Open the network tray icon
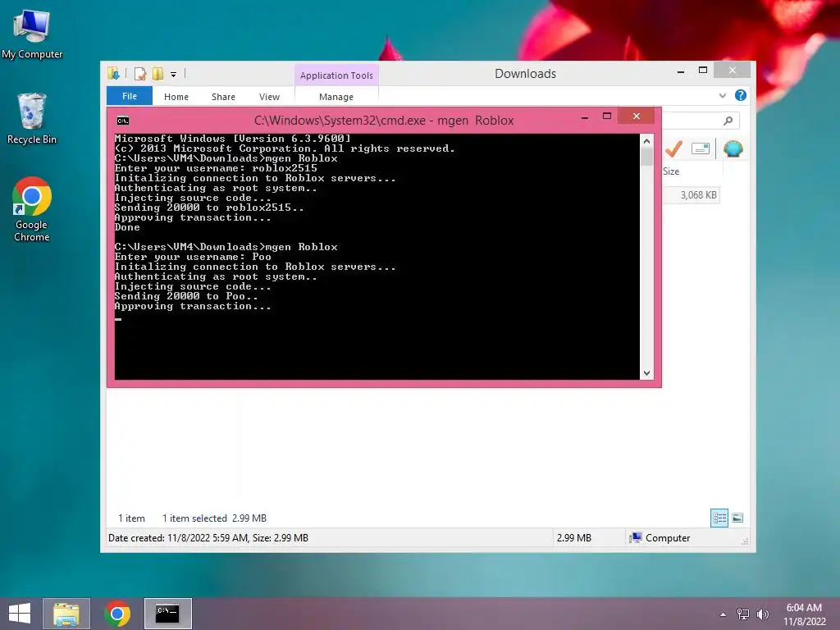This screenshot has width=840, height=630. [x=743, y=614]
